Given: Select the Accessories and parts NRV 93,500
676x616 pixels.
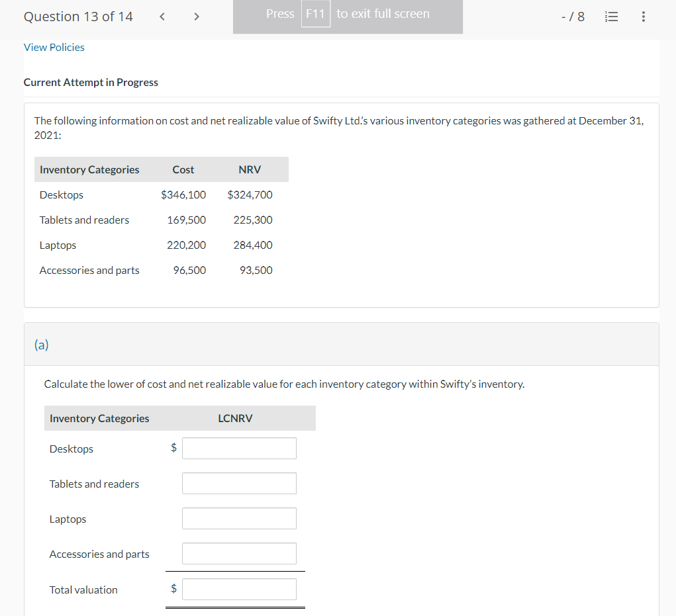Looking at the screenshot, I should [x=256, y=270].
